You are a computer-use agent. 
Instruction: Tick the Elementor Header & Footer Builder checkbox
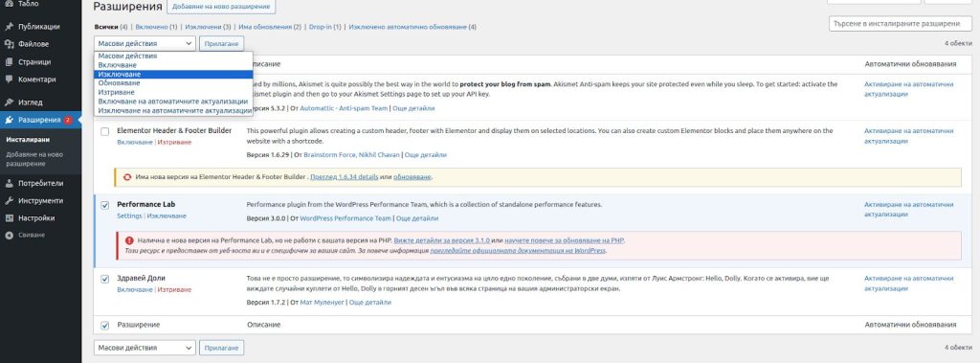(105, 131)
